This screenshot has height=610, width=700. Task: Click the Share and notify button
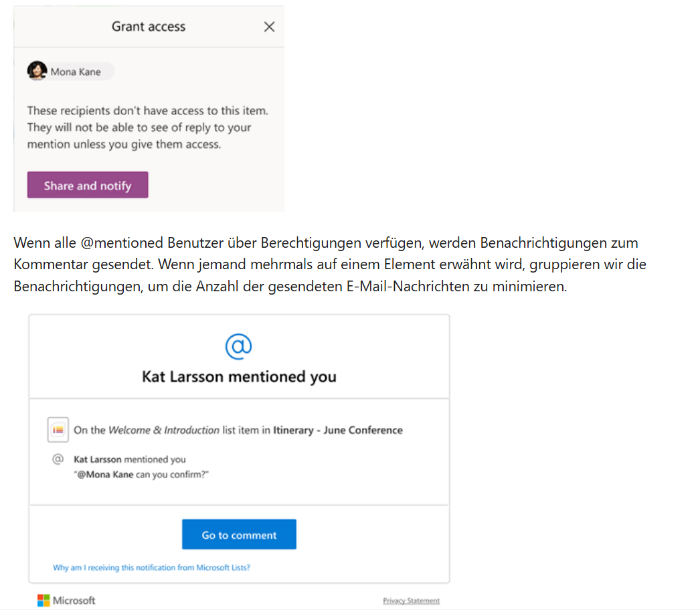88,185
